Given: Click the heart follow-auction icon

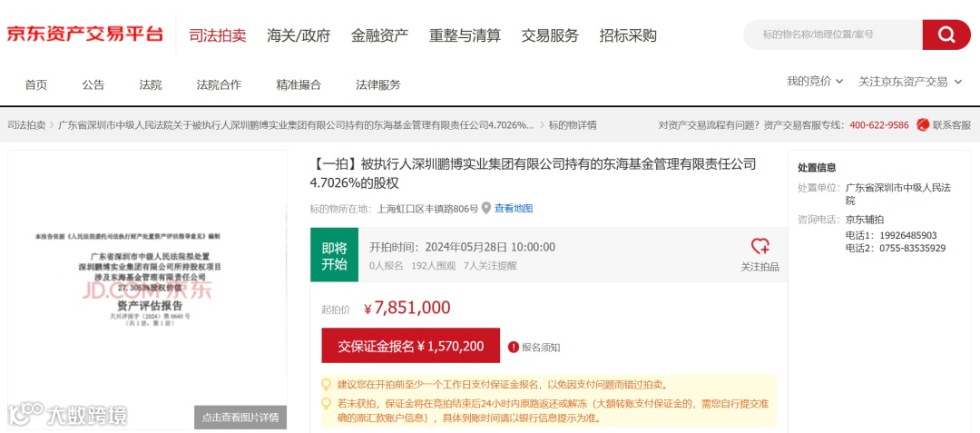Looking at the screenshot, I should tap(760, 246).
